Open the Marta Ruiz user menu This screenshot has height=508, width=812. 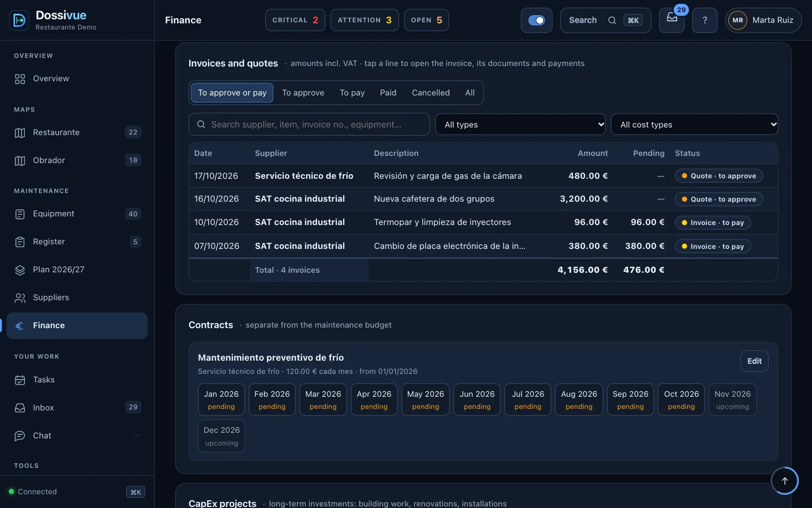point(763,20)
